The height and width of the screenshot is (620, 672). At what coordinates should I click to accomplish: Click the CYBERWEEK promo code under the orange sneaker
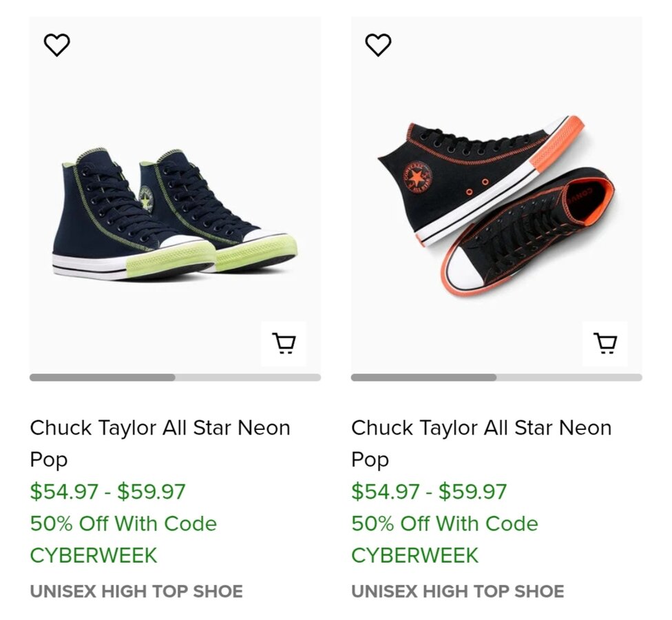coord(414,555)
